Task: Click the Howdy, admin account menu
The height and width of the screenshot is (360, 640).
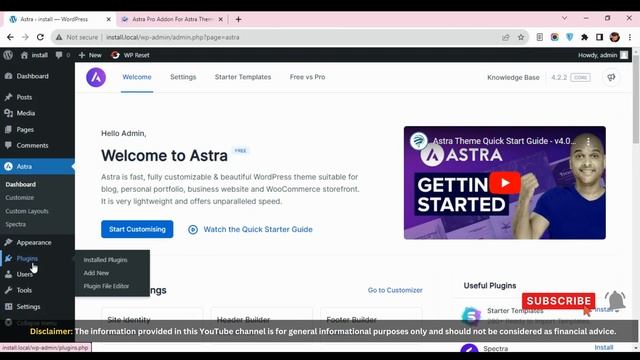Action: (602, 55)
